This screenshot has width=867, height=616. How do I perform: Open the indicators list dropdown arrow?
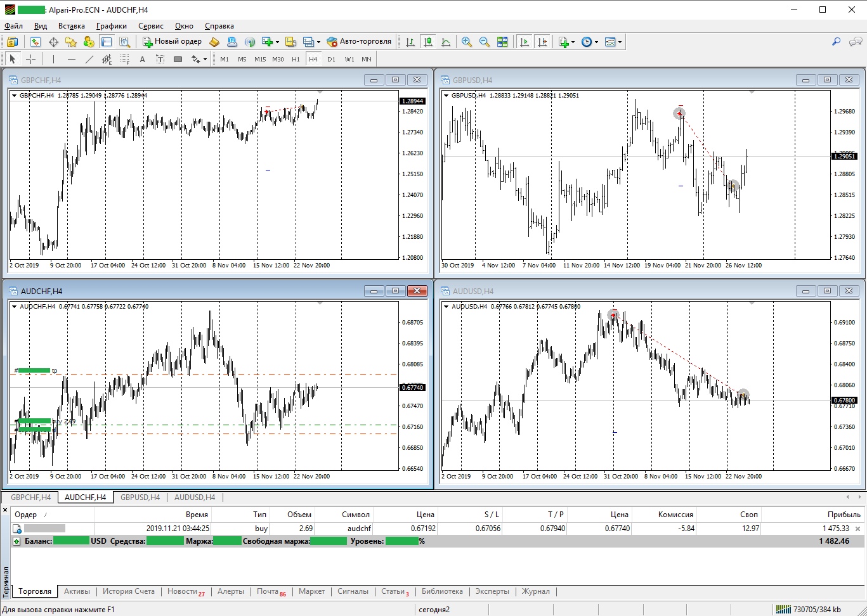pos(573,42)
